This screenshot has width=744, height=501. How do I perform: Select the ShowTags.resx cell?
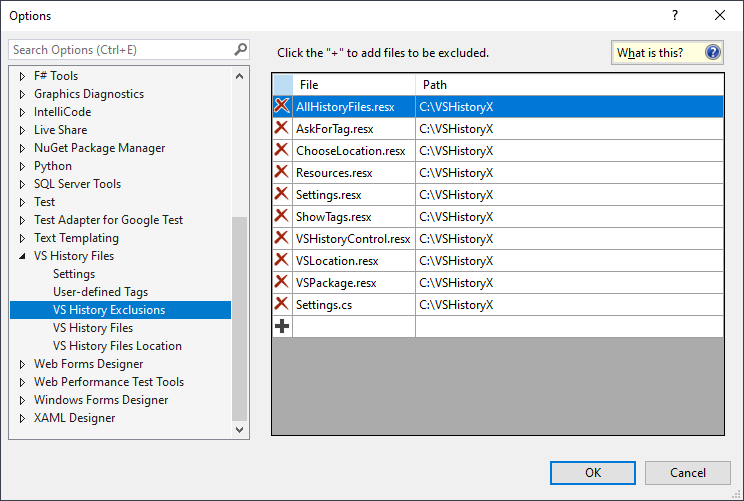click(x=354, y=217)
